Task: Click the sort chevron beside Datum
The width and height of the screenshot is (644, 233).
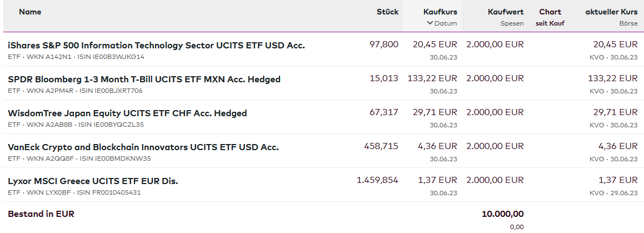Action: tap(430, 23)
